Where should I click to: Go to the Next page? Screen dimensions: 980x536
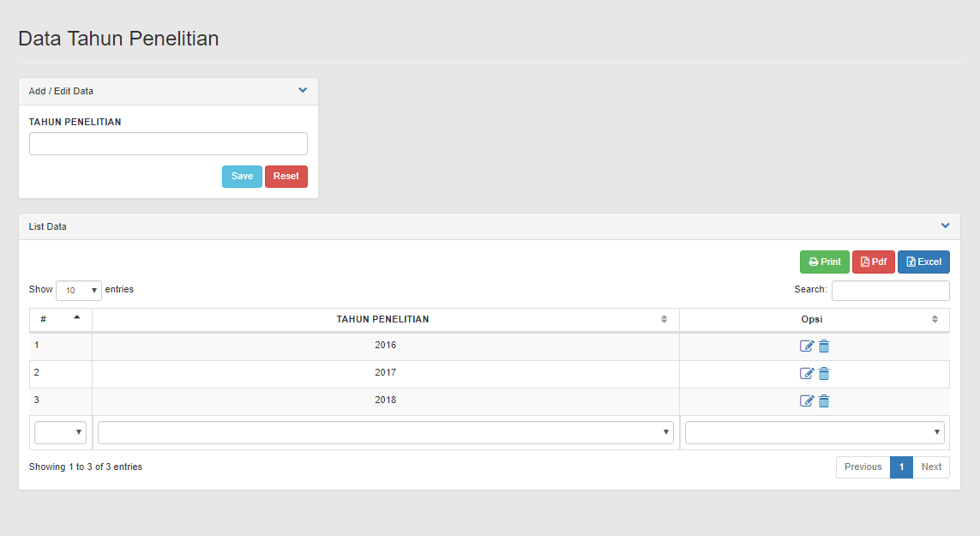931,467
